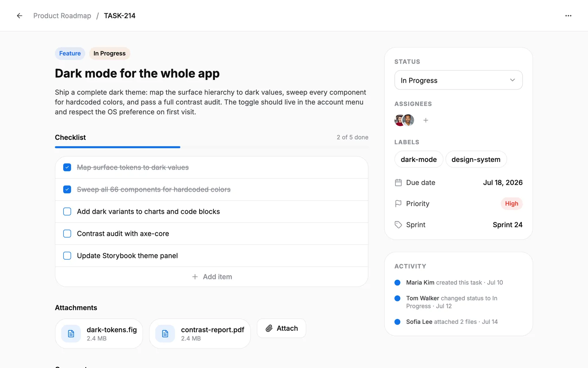This screenshot has height=368, width=588.
Task: Click the file icon of contrast-report.pdf
Action: 165,333
